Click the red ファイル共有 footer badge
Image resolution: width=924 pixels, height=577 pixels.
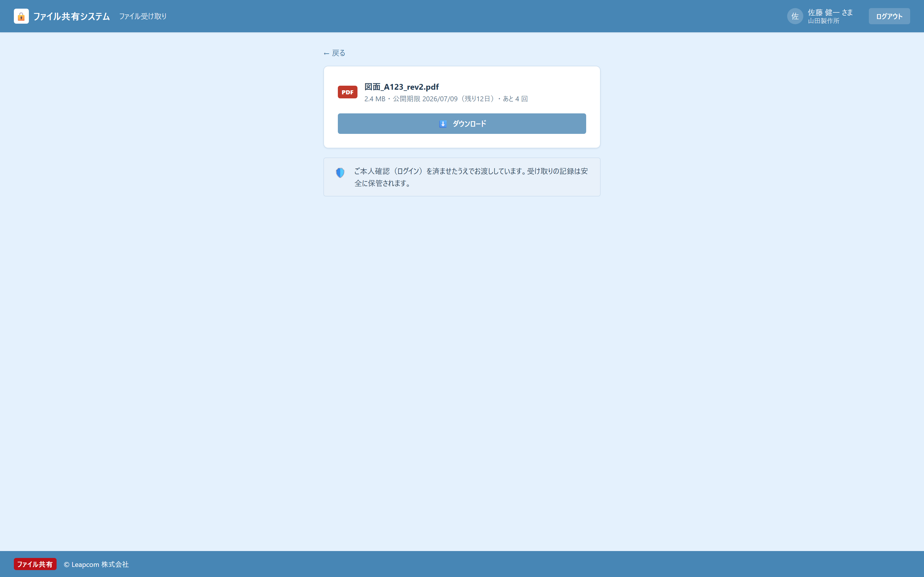pyautogui.click(x=35, y=564)
